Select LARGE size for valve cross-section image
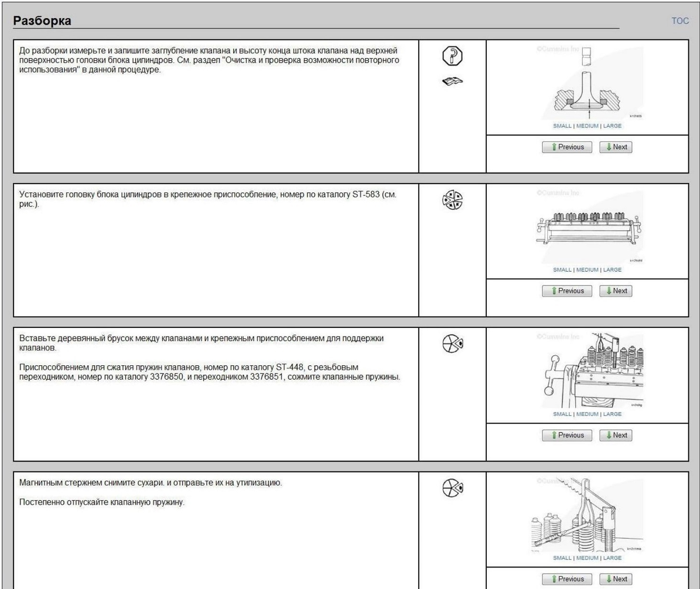Image resolution: width=700 pixels, height=589 pixels. coord(612,126)
